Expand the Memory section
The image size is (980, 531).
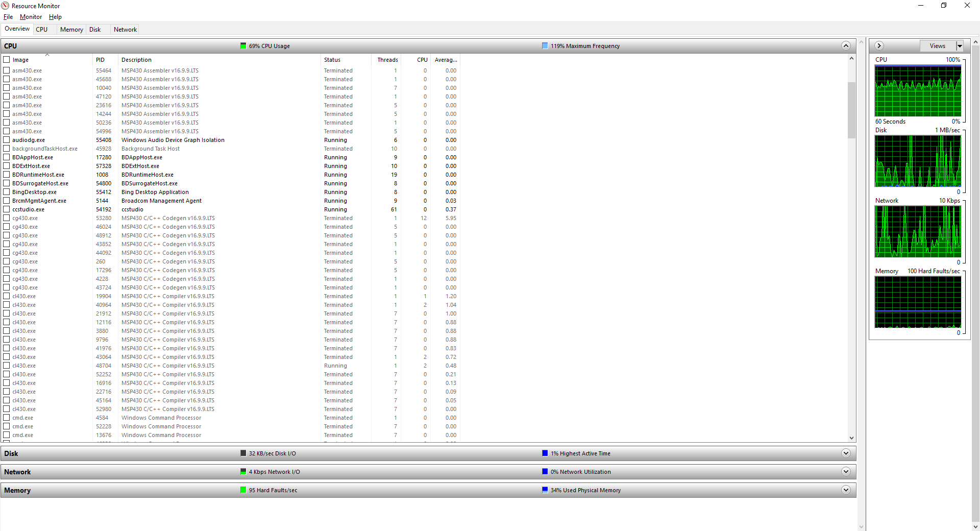(846, 490)
